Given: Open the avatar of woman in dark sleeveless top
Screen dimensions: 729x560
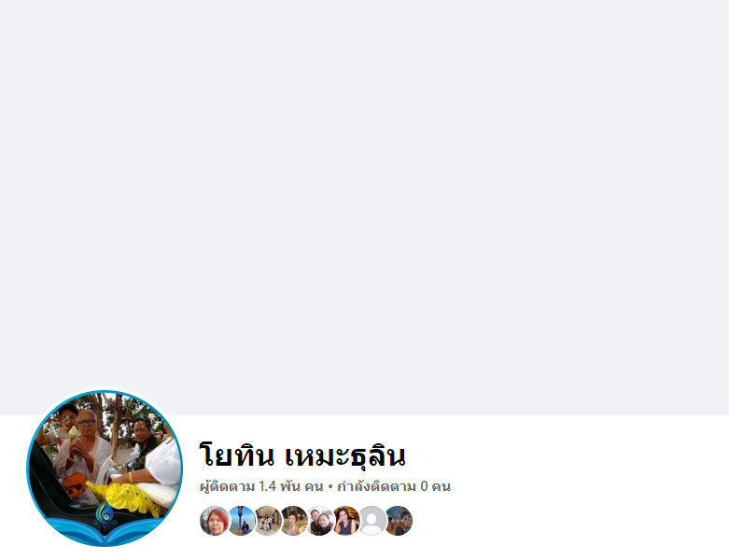Looking at the screenshot, I should 345,521.
